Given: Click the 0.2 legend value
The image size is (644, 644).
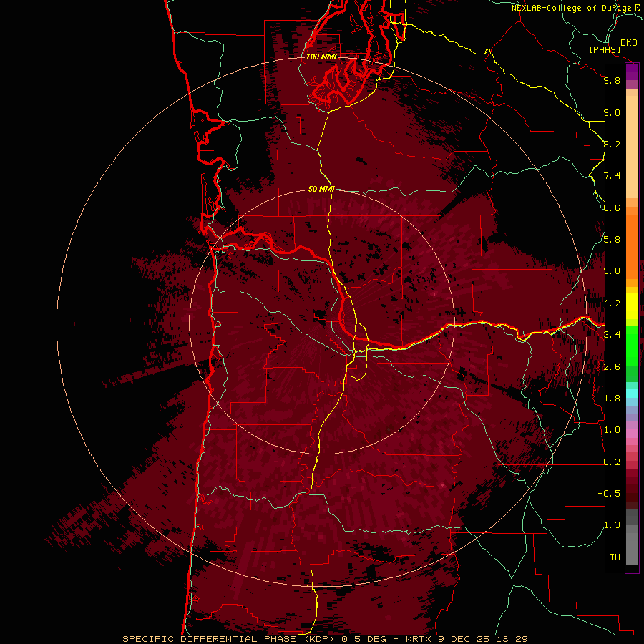Looking at the screenshot, I should tap(612, 462).
